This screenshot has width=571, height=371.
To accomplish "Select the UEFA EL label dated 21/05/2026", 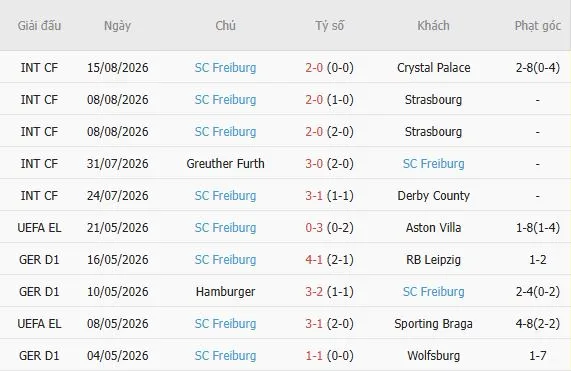I will tap(39, 228).
